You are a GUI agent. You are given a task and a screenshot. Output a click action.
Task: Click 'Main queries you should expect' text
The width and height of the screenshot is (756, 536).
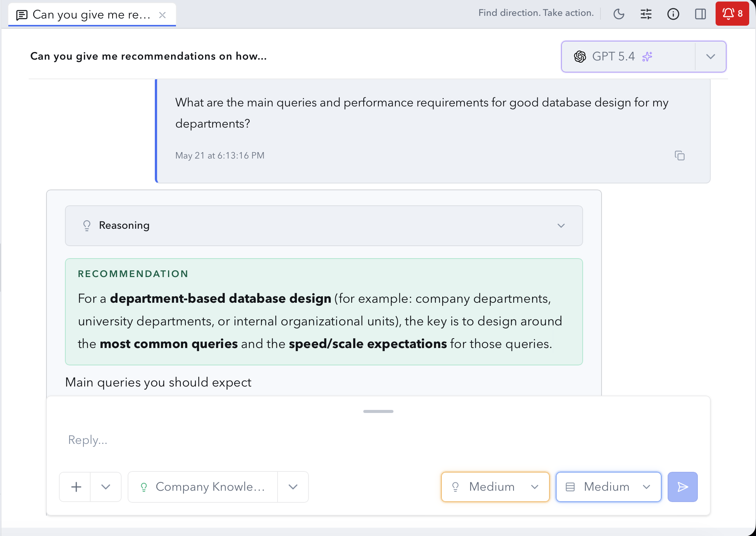158,382
